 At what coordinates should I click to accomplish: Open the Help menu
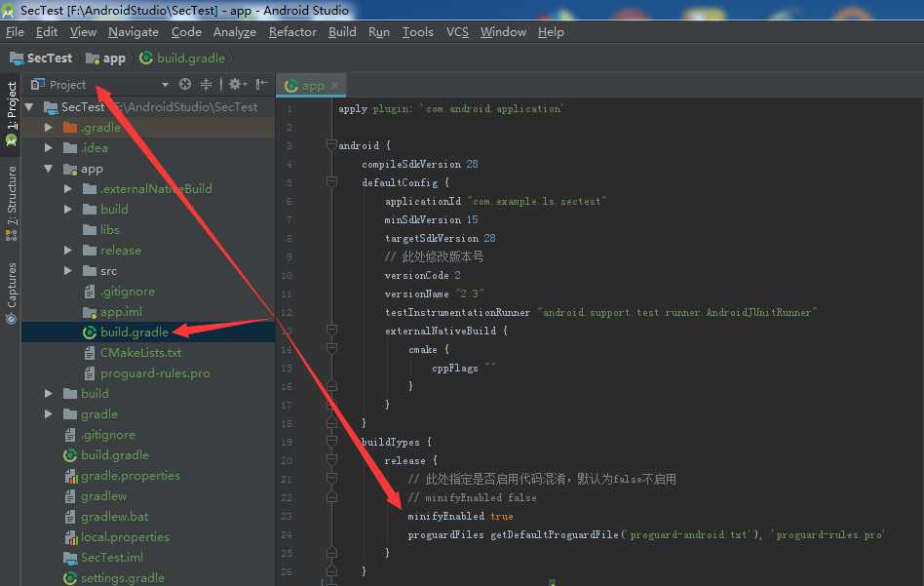(551, 32)
